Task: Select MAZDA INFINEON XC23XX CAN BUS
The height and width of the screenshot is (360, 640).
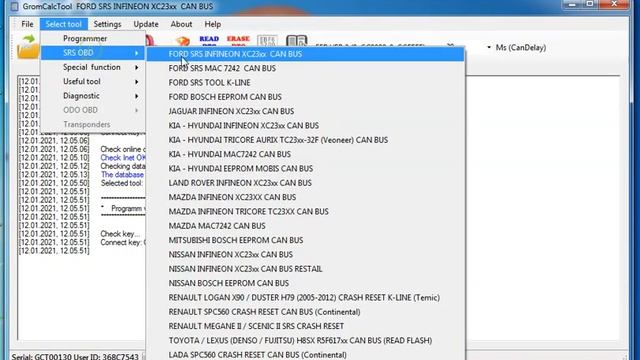Action: [x=305, y=197]
